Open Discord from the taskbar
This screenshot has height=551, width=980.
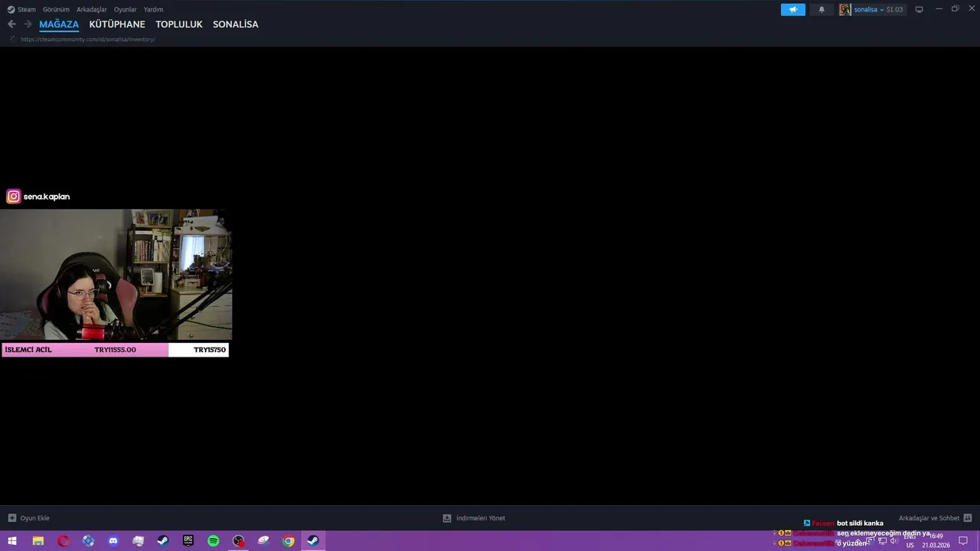tap(113, 541)
